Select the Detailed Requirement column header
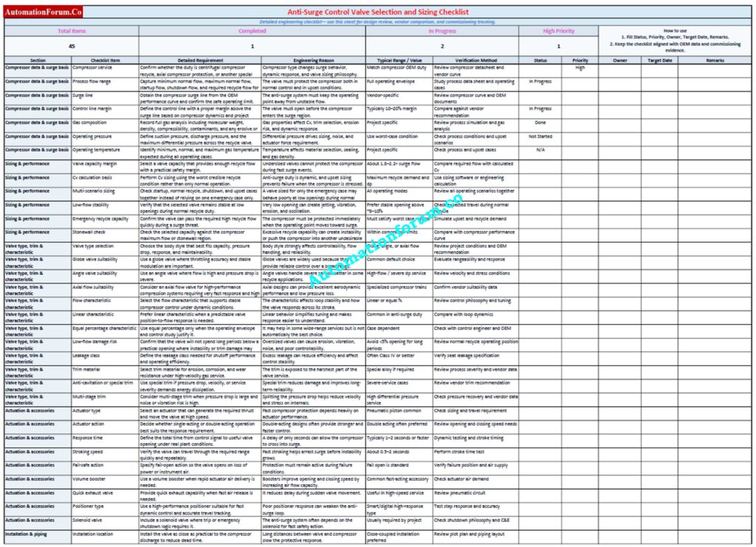Image resolution: width=756 pixels, height=547 pixels. [x=200, y=61]
